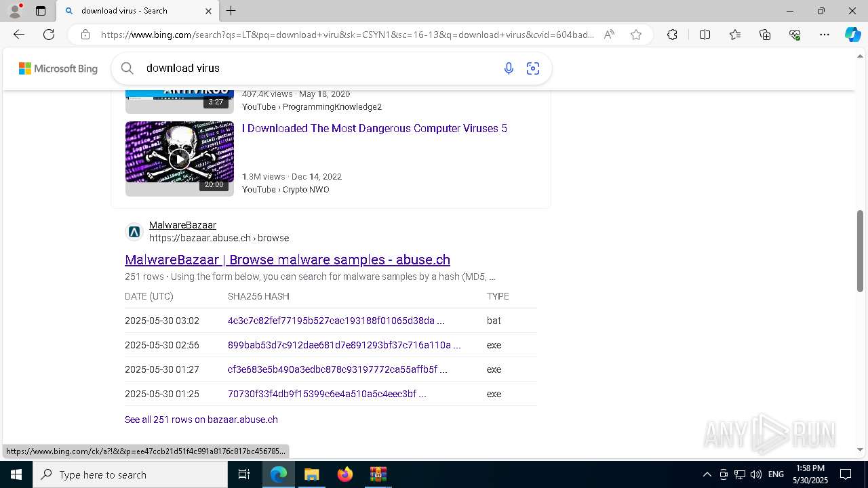Open the Windows Start menu
The image size is (868, 488).
click(x=16, y=474)
